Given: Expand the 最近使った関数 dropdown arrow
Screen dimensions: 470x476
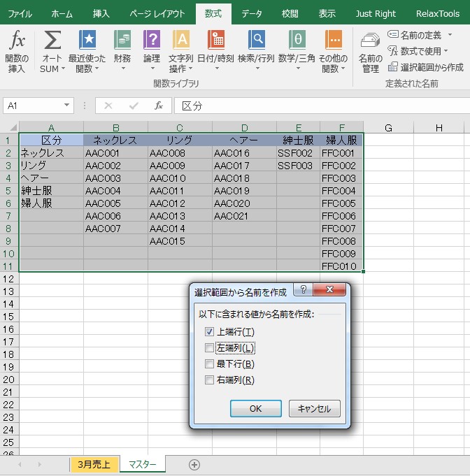Looking at the screenshot, I should pos(97,68).
